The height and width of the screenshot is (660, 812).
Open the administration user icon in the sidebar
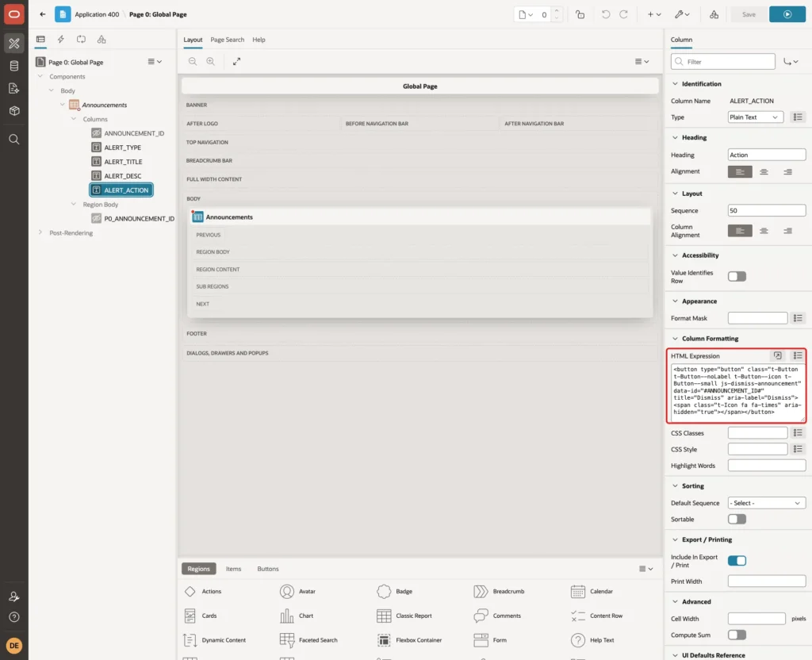(x=14, y=597)
